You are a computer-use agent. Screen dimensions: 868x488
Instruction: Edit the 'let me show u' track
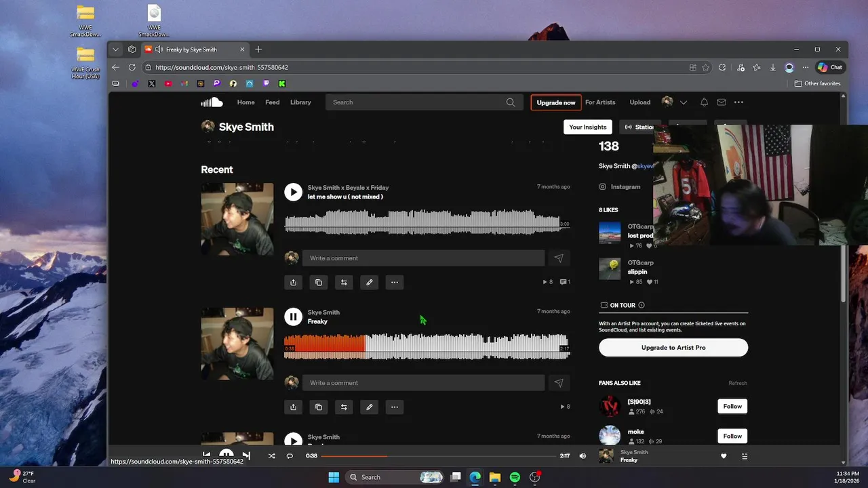coord(369,282)
